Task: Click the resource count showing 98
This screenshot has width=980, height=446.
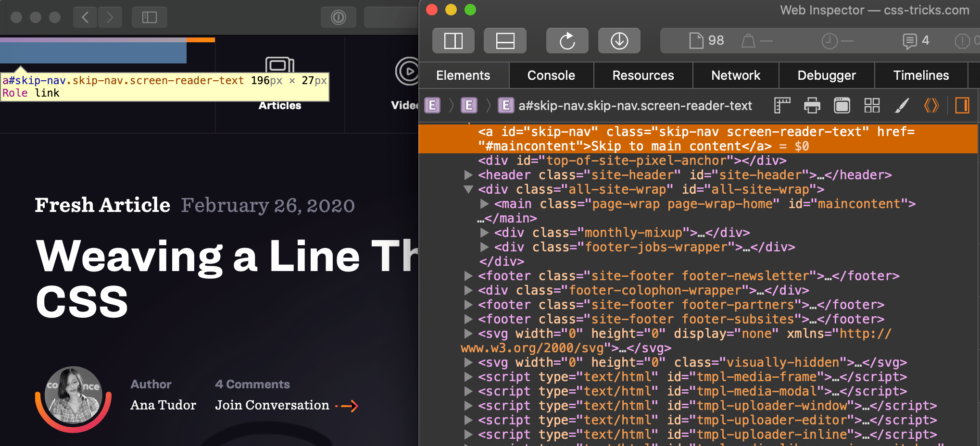Action: [707, 41]
